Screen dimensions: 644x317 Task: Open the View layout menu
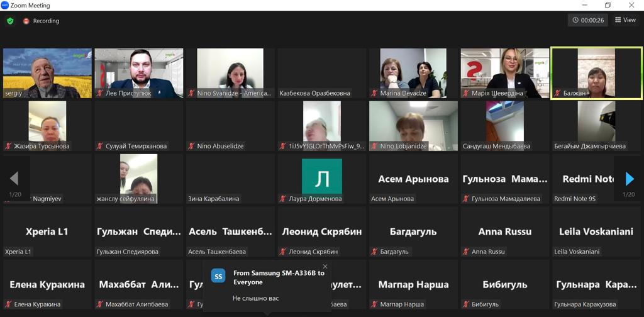pos(625,19)
